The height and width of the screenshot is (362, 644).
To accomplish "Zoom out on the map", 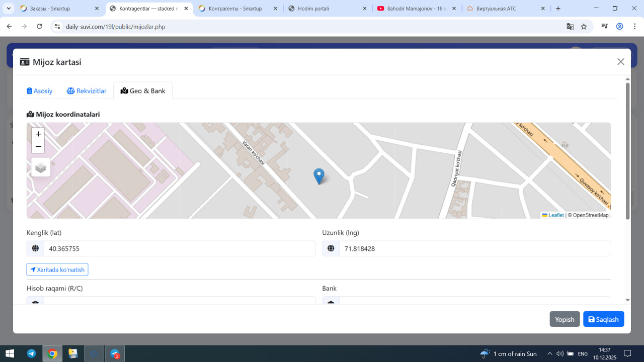I will (38, 147).
